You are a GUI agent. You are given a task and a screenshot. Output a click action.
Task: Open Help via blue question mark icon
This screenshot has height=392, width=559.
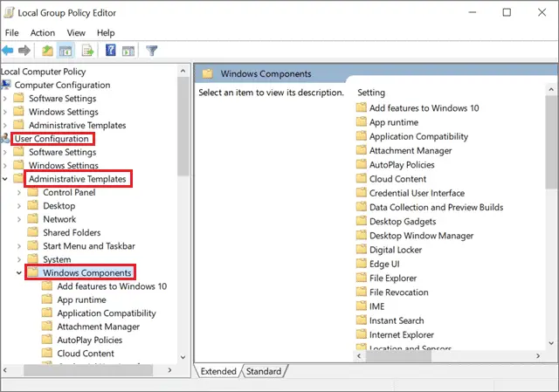pyautogui.click(x=111, y=51)
